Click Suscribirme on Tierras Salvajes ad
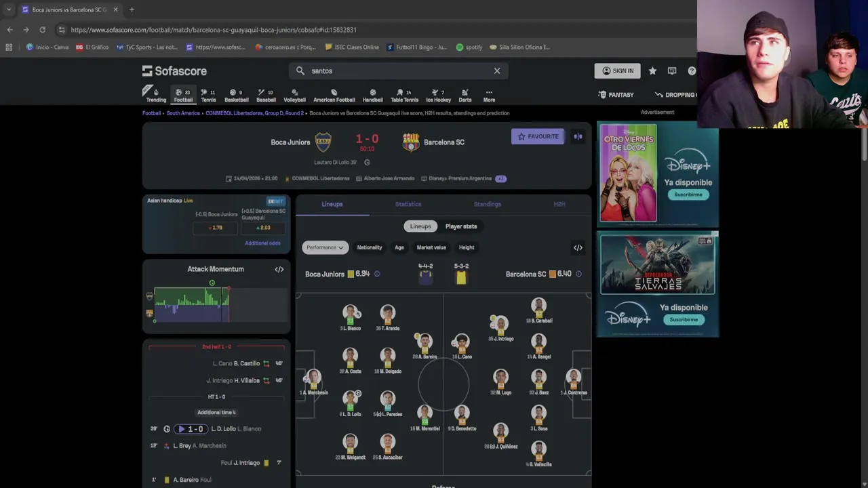This screenshot has width=868, height=488. pos(684,319)
